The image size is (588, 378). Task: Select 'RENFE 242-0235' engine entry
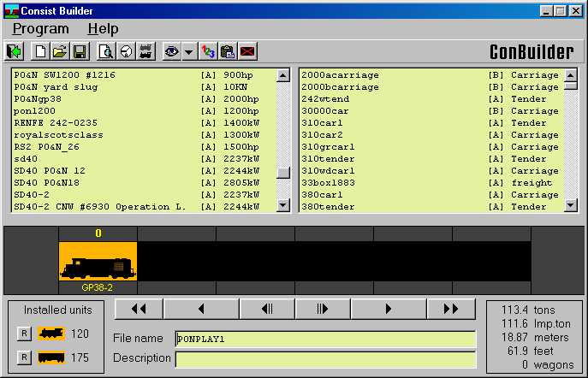pyautogui.click(x=144, y=123)
